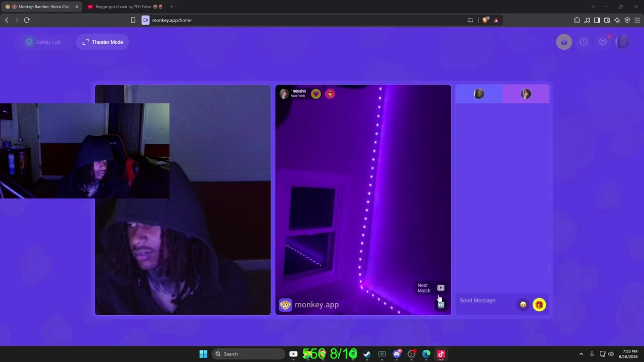Open Xbox Game Bar icon in taskbar
The image size is (644, 362).
coord(382,354)
